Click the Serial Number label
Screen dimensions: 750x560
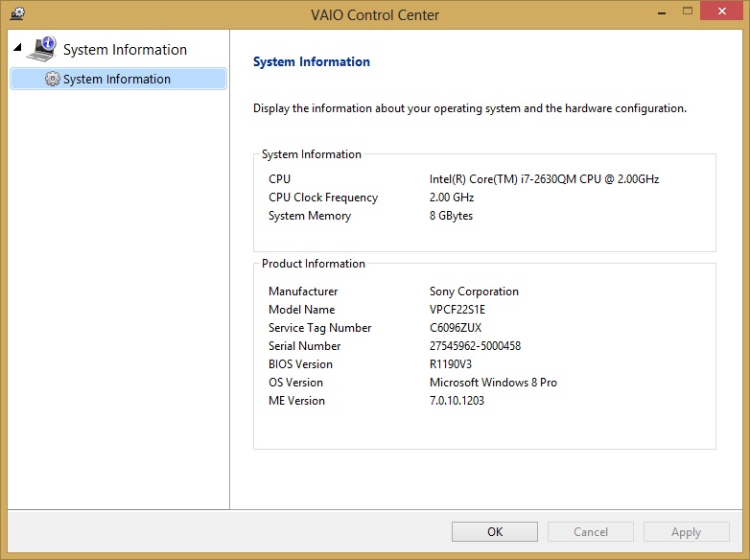click(305, 346)
